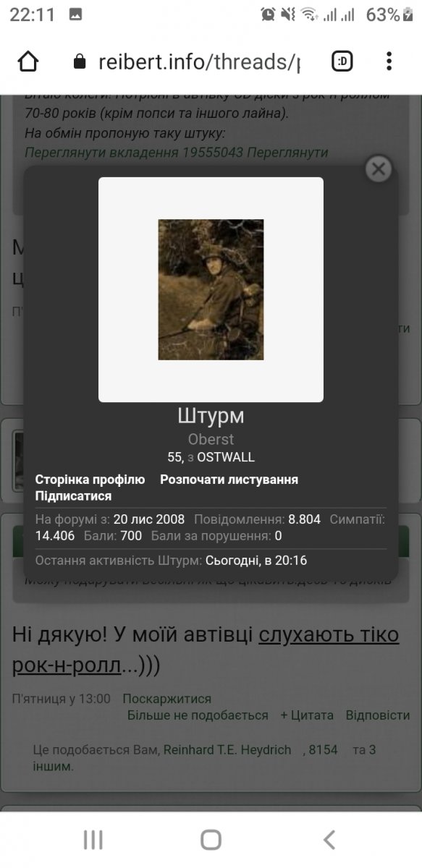Tap Android recent apps button
The width and height of the screenshot is (422, 868).
point(93,839)
